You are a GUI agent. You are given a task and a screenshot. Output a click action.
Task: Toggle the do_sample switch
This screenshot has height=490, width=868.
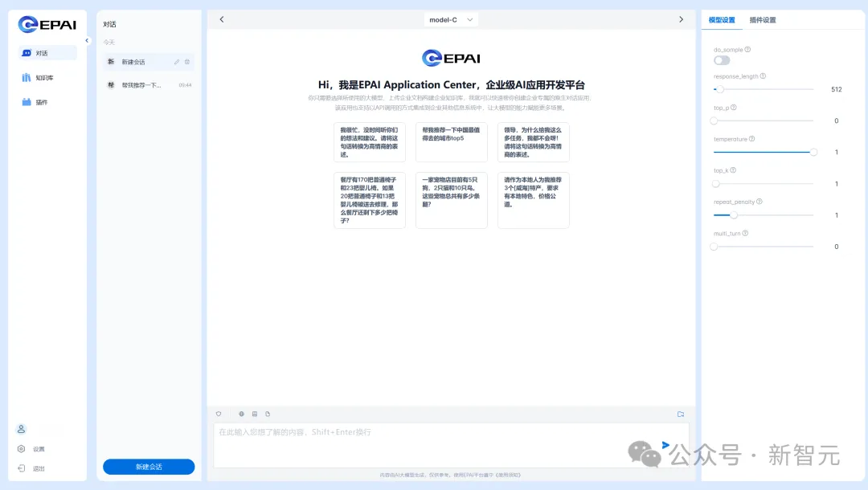[x=722, y=60]
